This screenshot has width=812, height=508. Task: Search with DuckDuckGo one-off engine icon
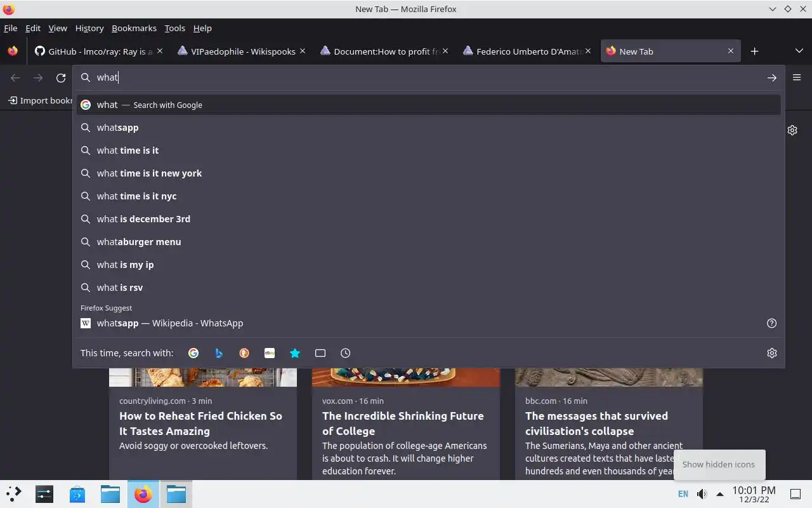pyautogui.click(x=244, y=353)
